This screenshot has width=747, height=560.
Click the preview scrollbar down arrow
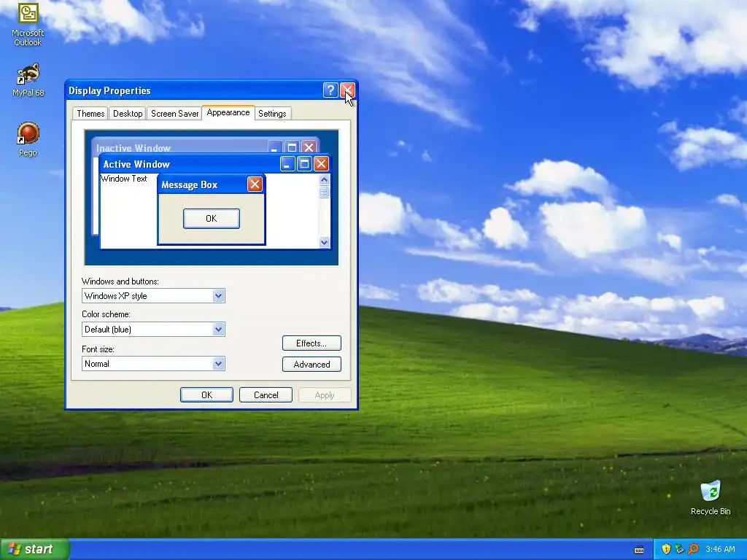[x=324, y=242]
